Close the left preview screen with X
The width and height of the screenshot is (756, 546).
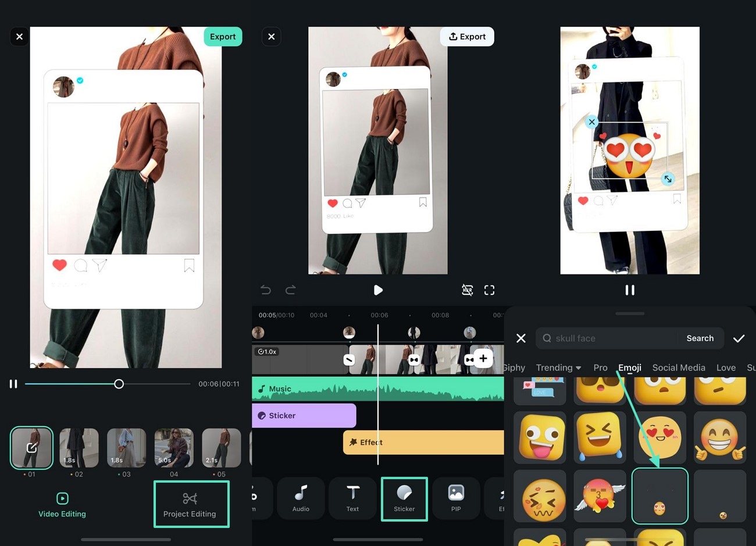pos(19,37)
